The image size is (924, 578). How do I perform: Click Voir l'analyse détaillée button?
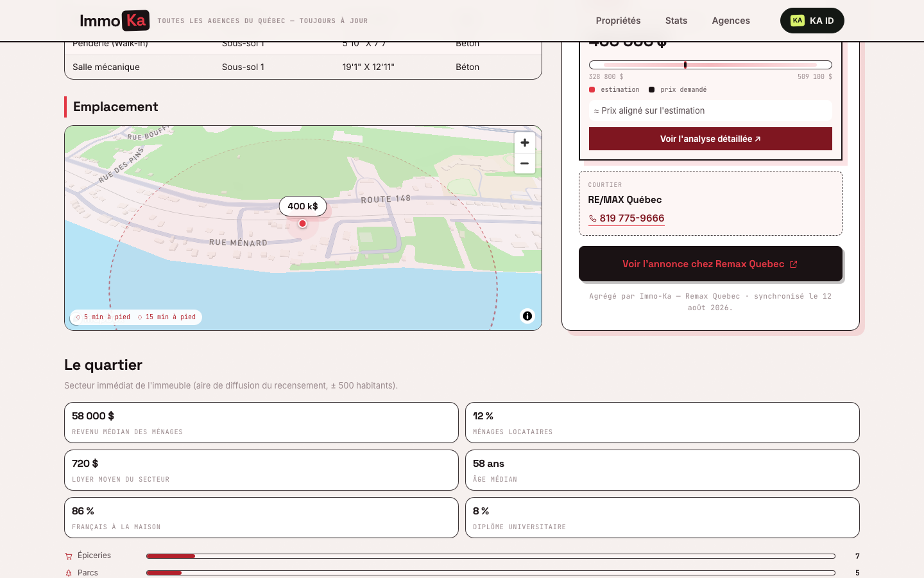[710, 139]
